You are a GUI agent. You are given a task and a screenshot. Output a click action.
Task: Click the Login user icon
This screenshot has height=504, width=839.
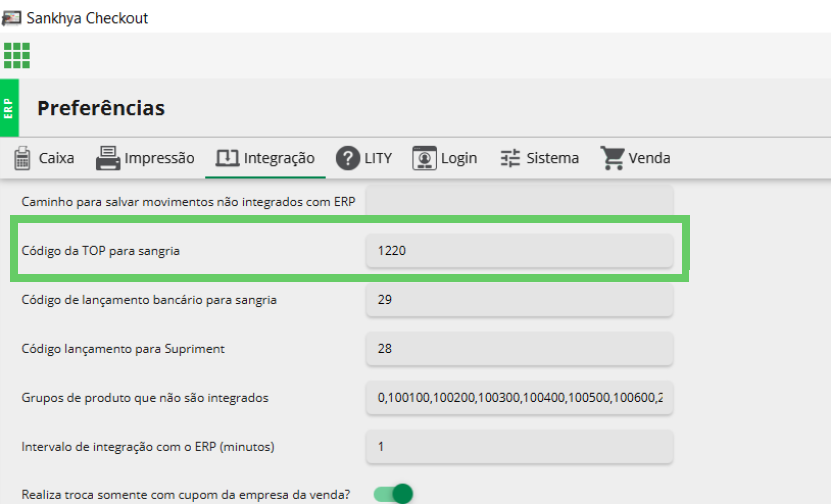pyautogui.click(x=424, y=158)
